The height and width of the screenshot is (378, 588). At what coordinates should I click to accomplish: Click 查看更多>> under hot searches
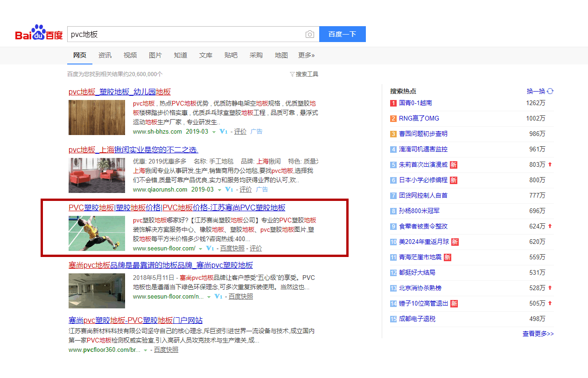pos(538,334)
